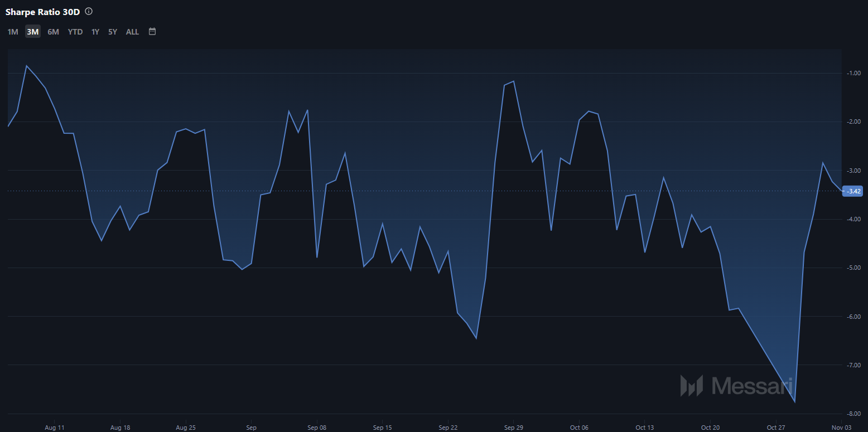Image resolution: width=868 pixels, height=432 pixels.
Task: Switch to the YTD time range
Action: [x=75, y=32]
